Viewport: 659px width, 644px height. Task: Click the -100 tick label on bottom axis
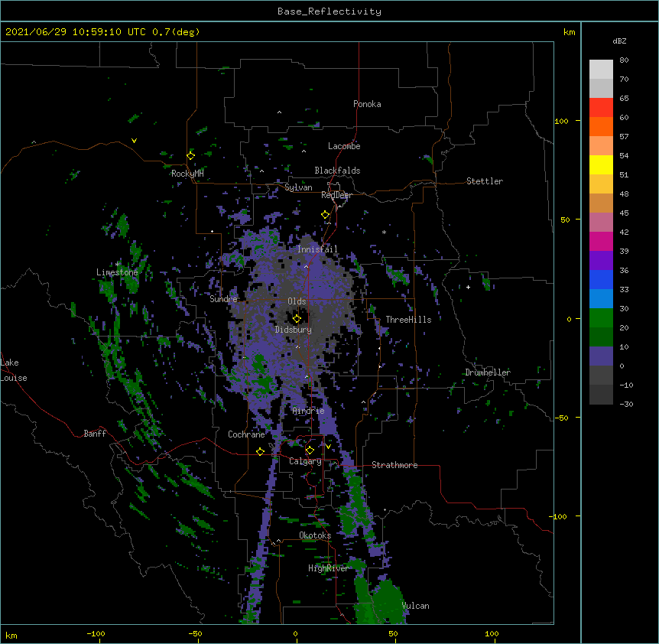tap(96, 634)
